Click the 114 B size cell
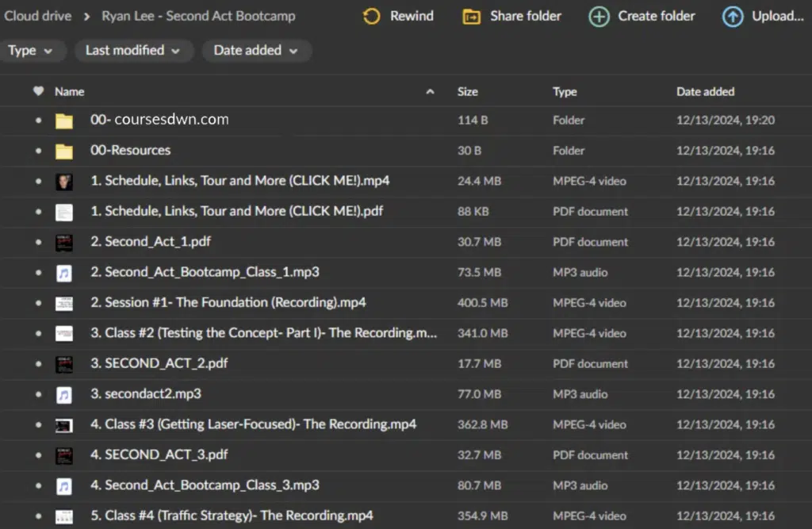Screen dimensions: 812x529 (x=473, y=121)
